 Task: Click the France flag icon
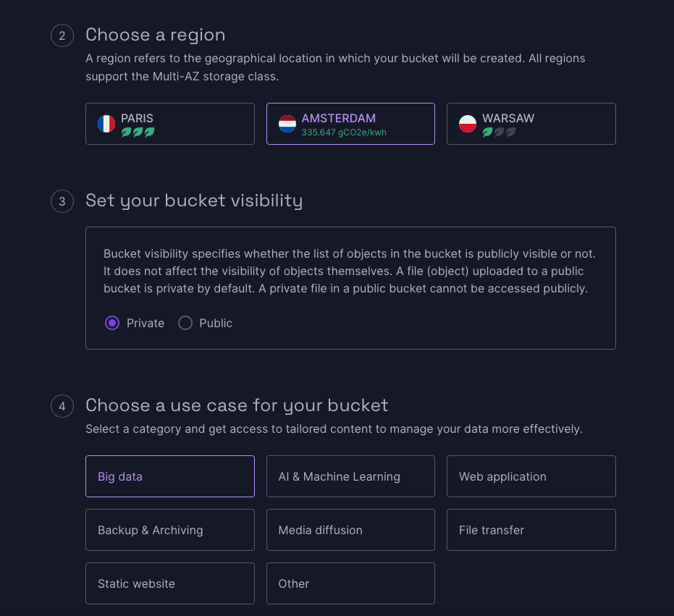pyautogui.click(x=106, y=124)
